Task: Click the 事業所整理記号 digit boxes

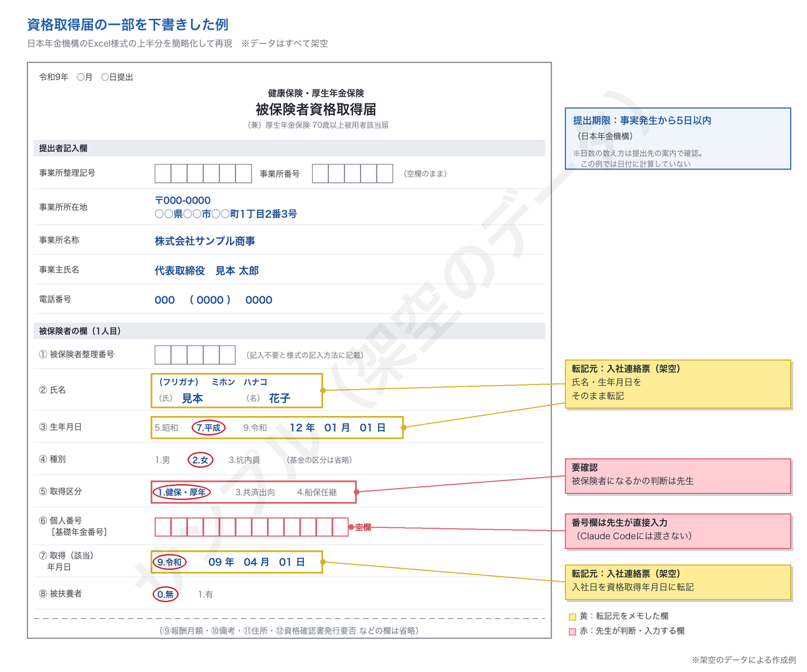Action: click(x=203, y=173)
